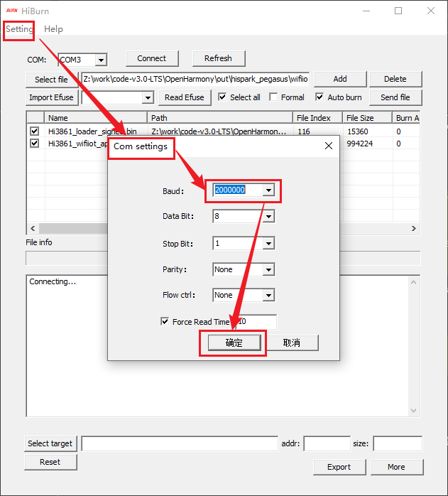
Task: Click file list scroll right arrow
Action: pos(414,228)
